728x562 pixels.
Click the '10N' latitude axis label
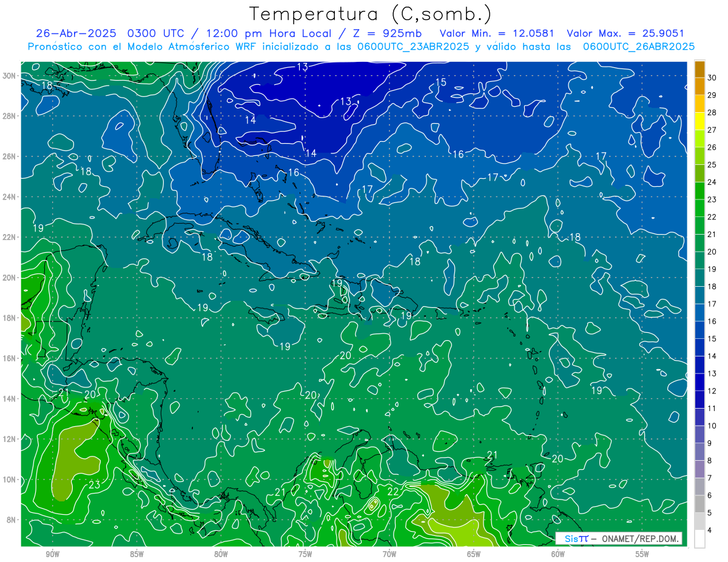coord(9,479)
